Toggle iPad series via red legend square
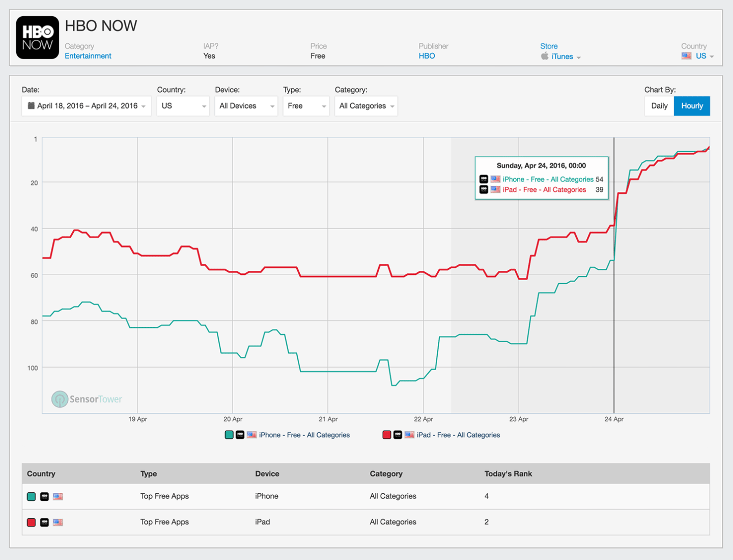The width and height of the screenshot is (733, 560). pos(387,435)
